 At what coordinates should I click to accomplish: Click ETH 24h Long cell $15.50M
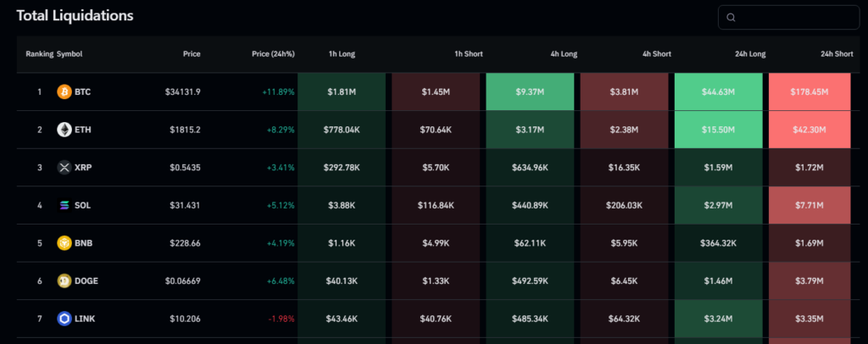pyautogui.click(x=719, y=130)
